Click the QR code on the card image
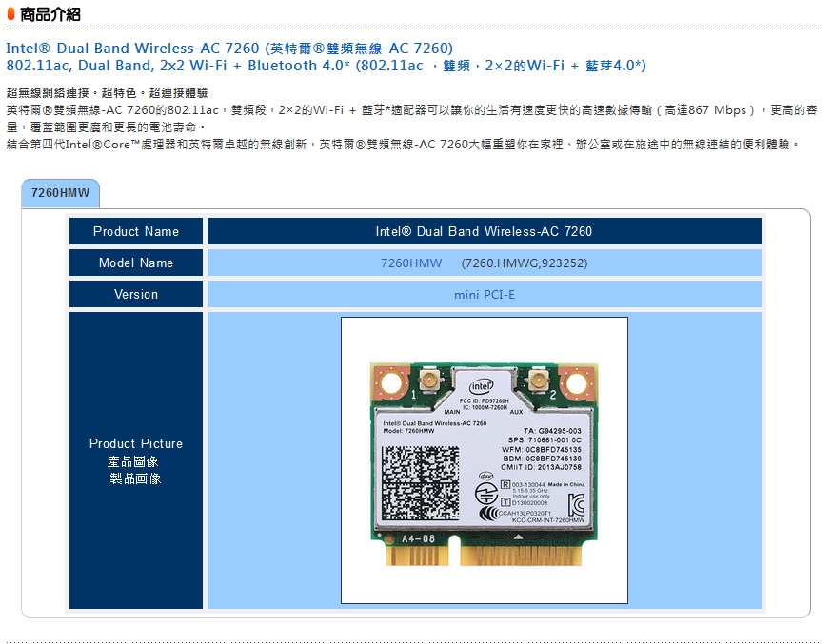Viewport: 832px width, 644px height. click(420, 483)
